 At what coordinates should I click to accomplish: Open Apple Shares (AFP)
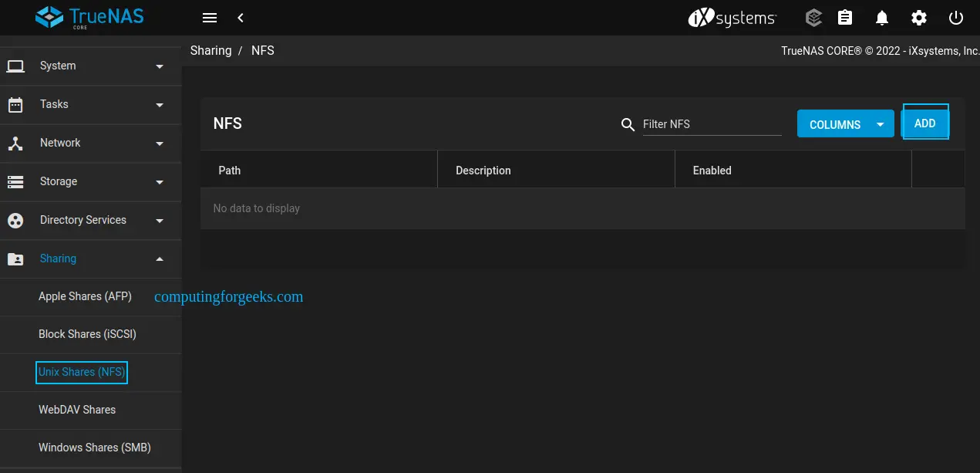click(x=85, y=296)
